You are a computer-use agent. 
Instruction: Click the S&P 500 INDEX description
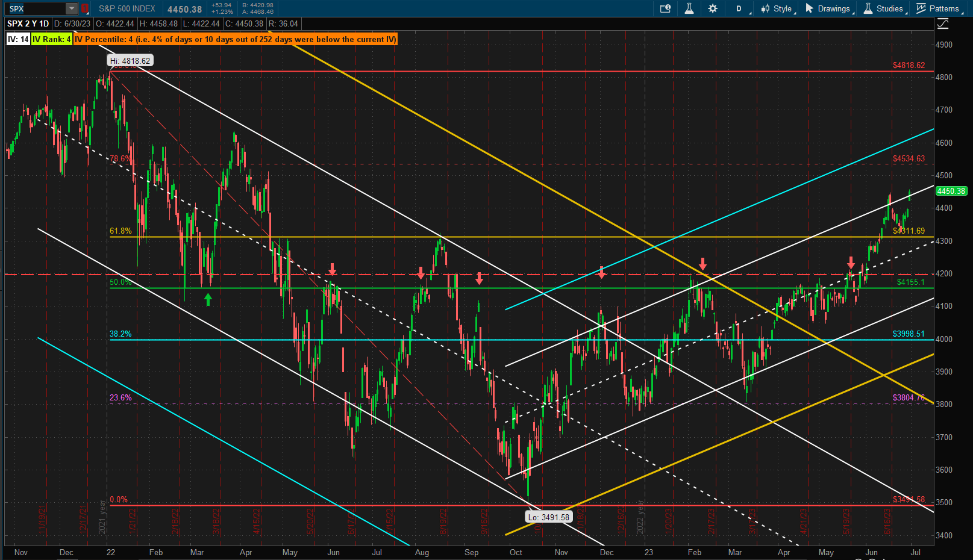tap(127, 8)
